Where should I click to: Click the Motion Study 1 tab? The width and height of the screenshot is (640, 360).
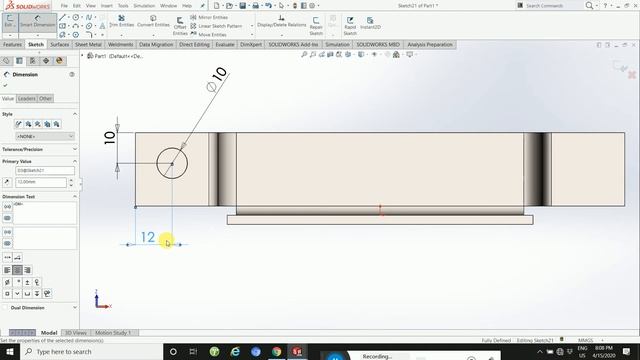(113, 333)
